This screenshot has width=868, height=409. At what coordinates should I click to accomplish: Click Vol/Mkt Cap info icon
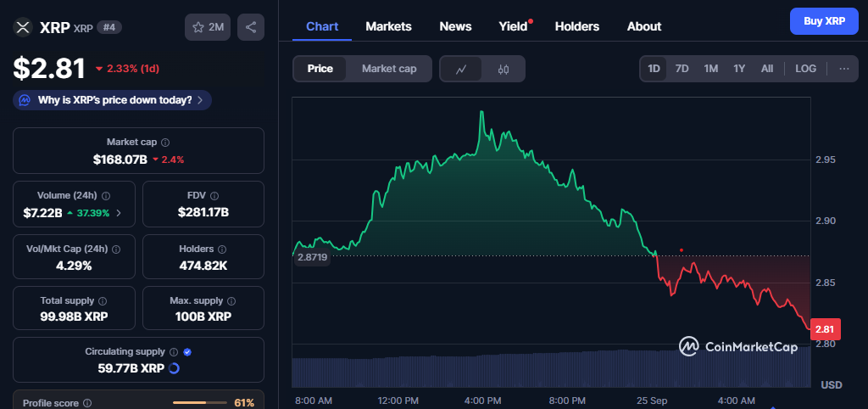tap(116, 249)
